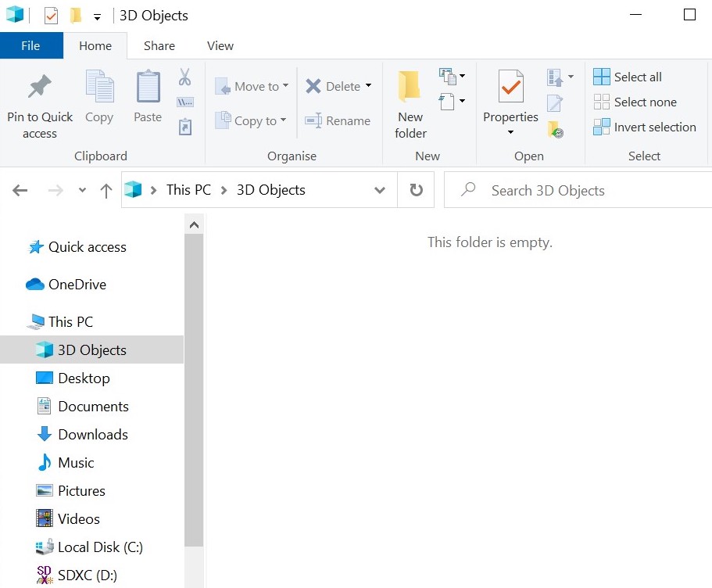
Task: Click the navigation pane scrollbar thumb
Action: [194, 390]
